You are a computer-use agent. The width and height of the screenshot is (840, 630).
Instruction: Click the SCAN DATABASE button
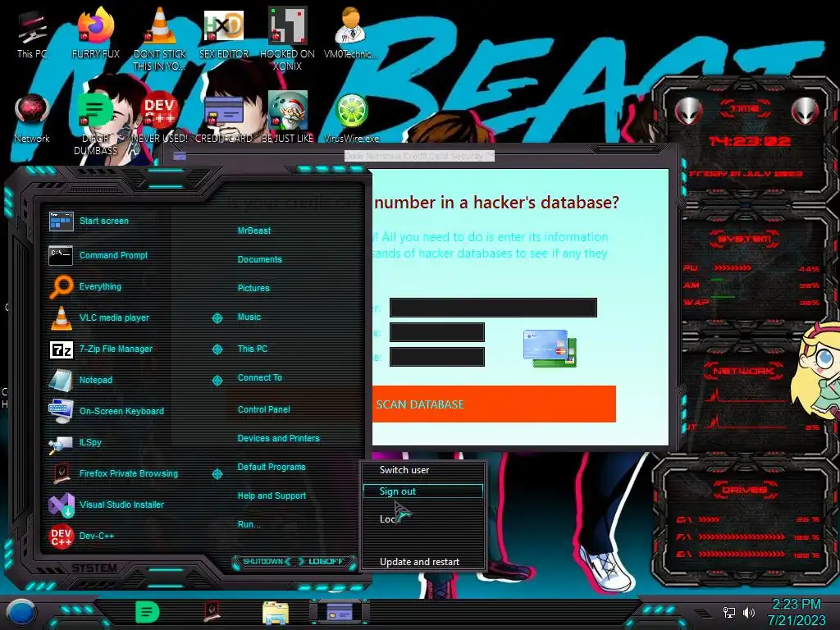click(494, 404)
